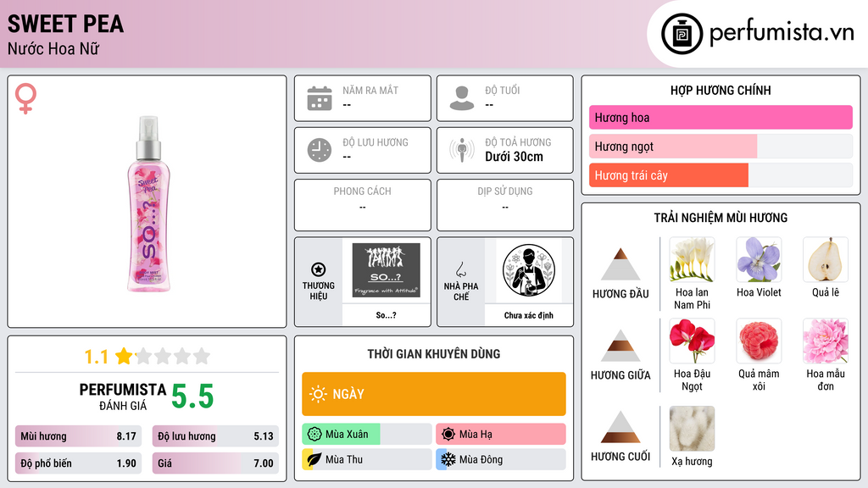This screenshot has width=868, height=488.
Task: Click the Nước Hoa Nữ subtitle
Action: pyautogui.click(x=53, y=48)
